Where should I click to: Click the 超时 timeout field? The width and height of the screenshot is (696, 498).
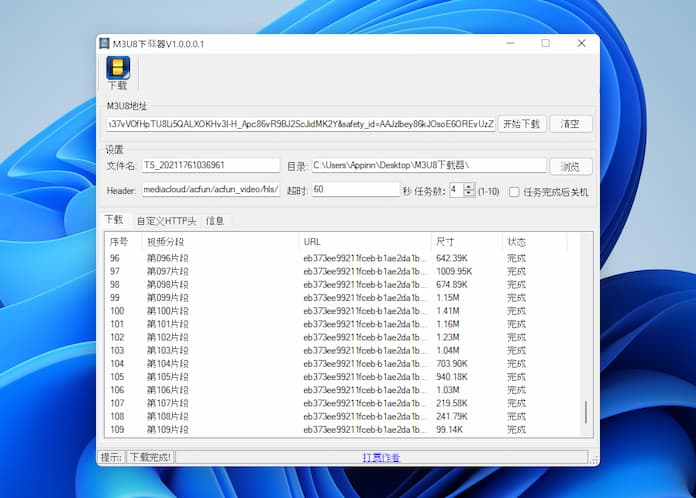[355, 190]
